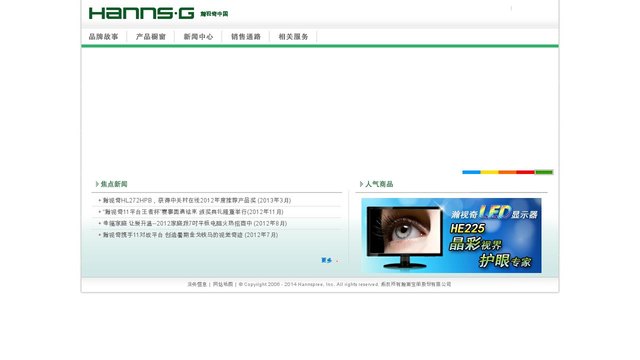Select the red banner indicator segment
The image size is (640, 360).
pyautogui.click(x=526, y=172)
